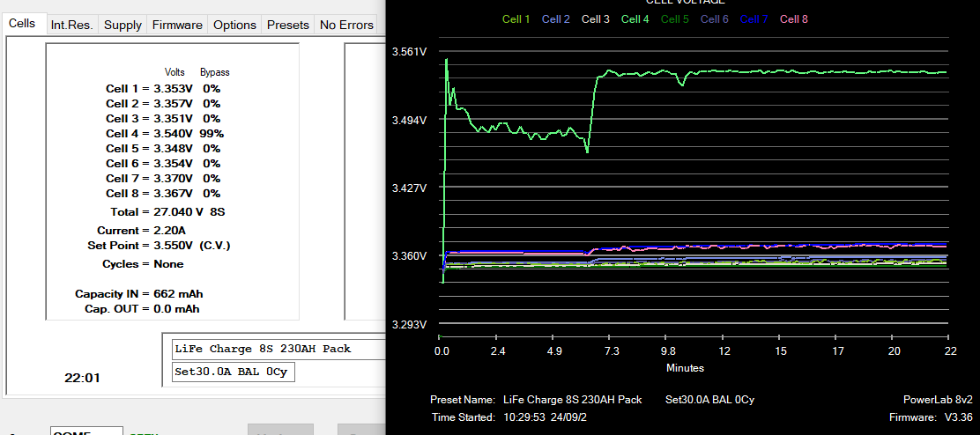Select the Supply tab

click(x=122, y=25)
